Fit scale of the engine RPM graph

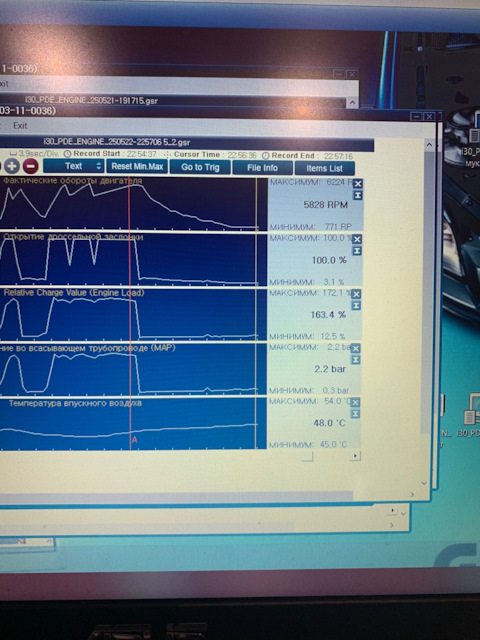click(x=358, y=196)
